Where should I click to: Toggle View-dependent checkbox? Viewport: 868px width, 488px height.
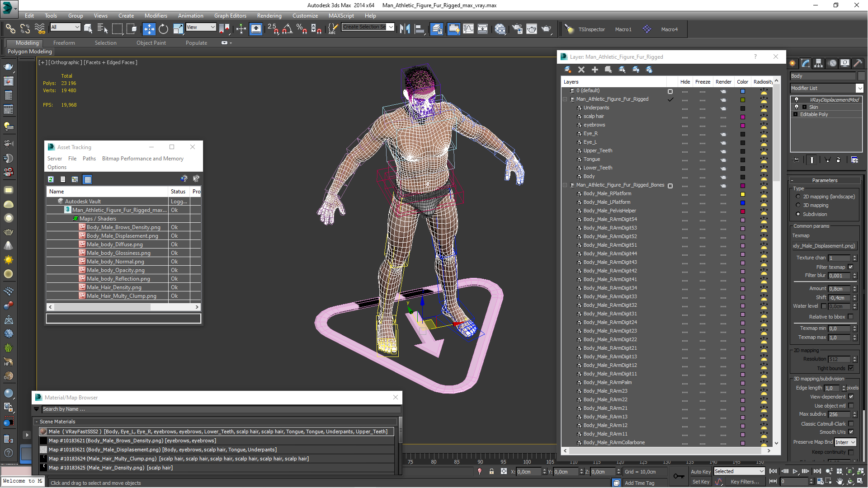point(851,397)
